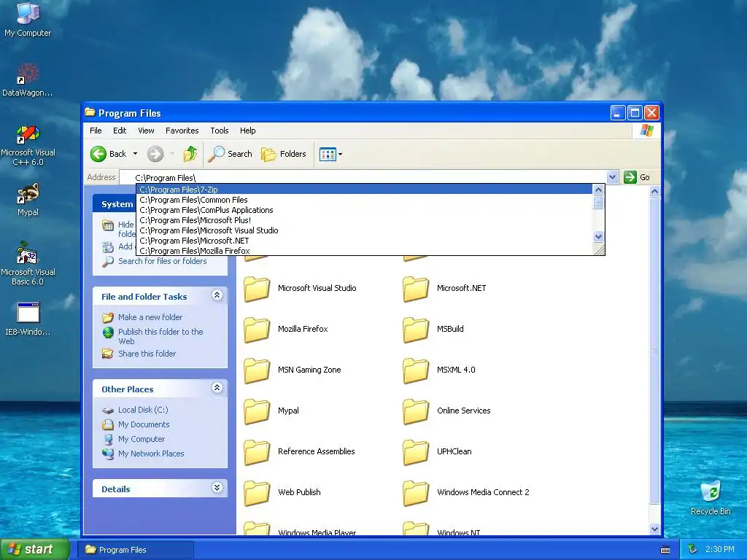
Task: Open My Computer from Other Places
Action: coord(142,439)
